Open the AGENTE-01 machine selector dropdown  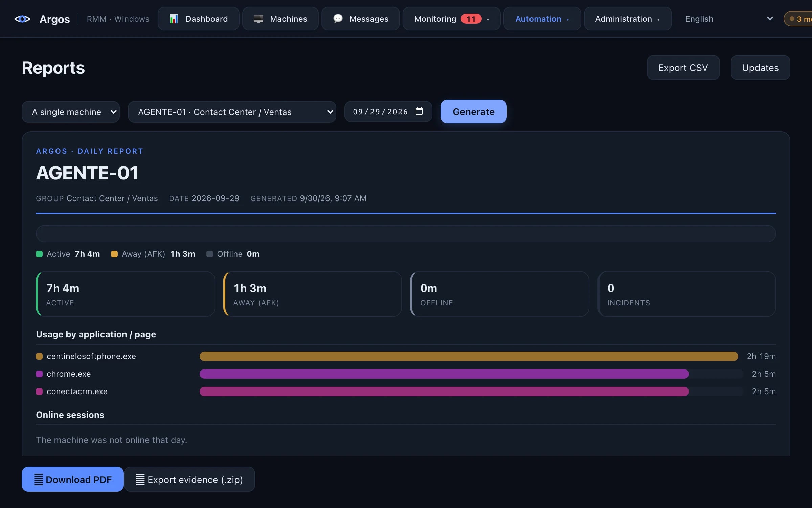click(232, 112)
